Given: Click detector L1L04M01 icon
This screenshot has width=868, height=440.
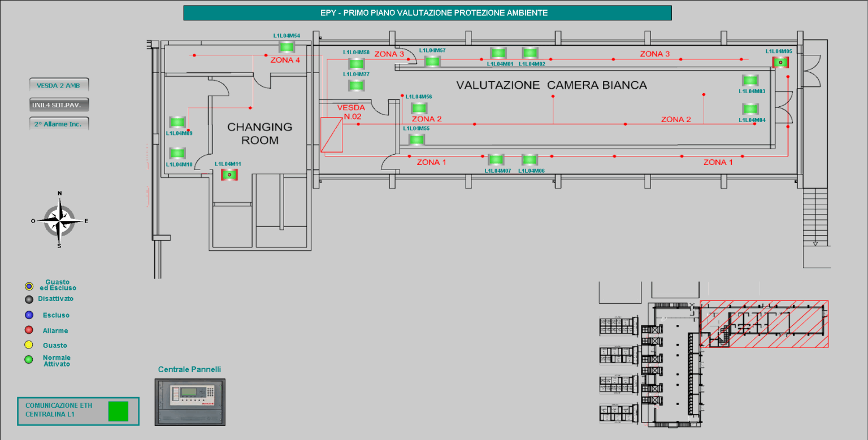Looking at the screenshot, I should point(498,53).
